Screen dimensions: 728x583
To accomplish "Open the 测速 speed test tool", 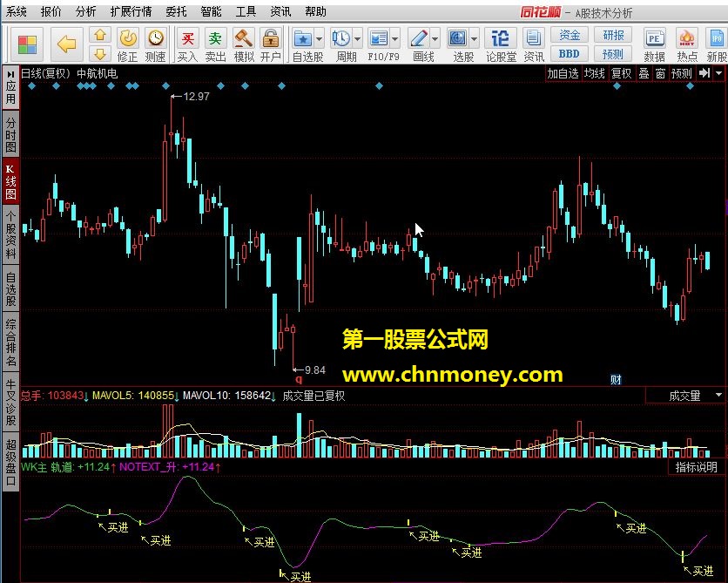I will [156, 45].
